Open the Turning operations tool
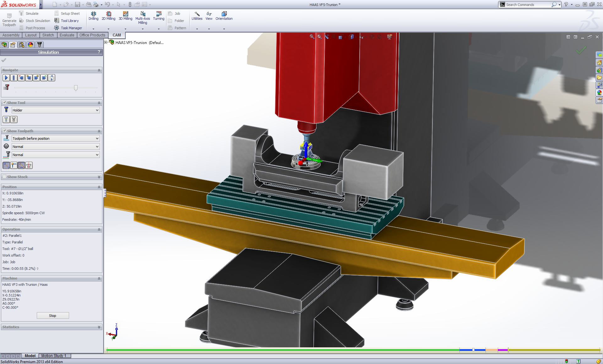 [159, 16]
